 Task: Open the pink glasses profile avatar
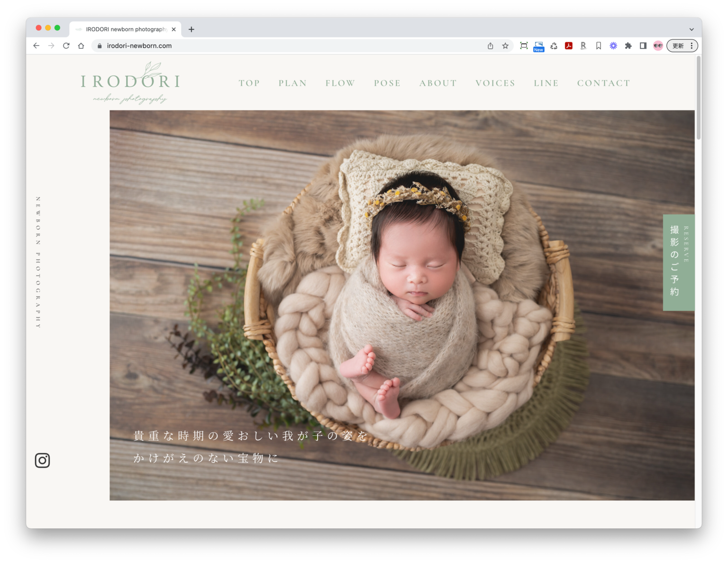(x=658, y=46)
